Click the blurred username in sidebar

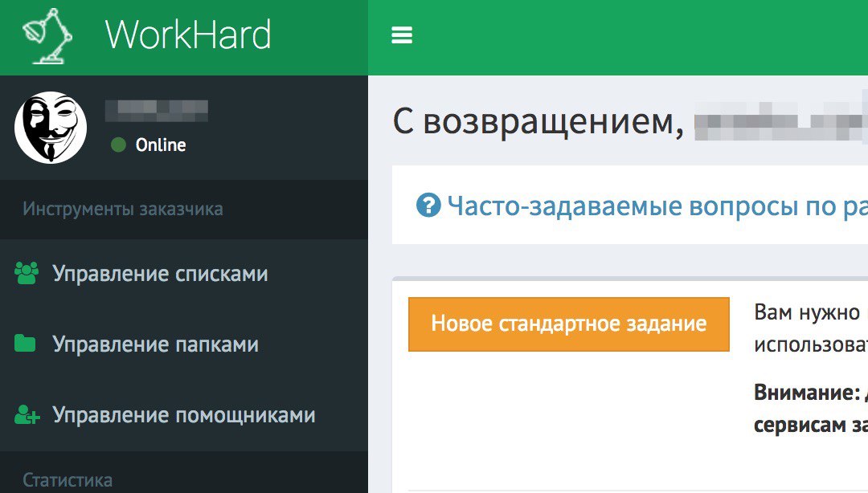157,111
